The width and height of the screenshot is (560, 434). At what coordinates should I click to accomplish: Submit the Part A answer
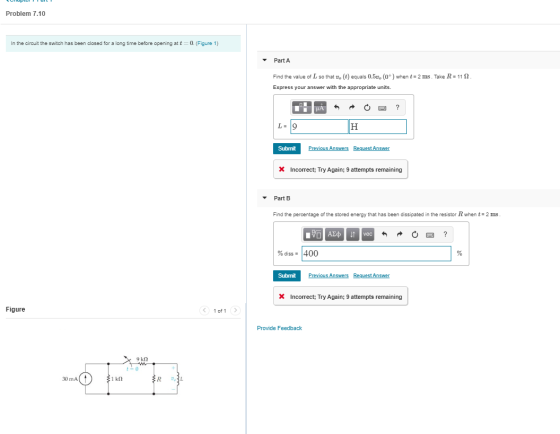coord(287,148)
